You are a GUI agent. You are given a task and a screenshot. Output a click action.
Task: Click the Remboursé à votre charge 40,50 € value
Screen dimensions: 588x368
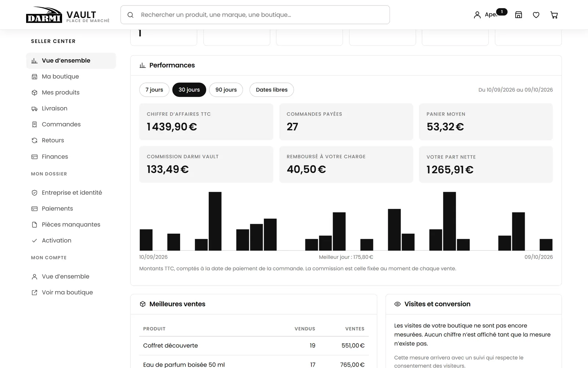(x=306, y=169)
